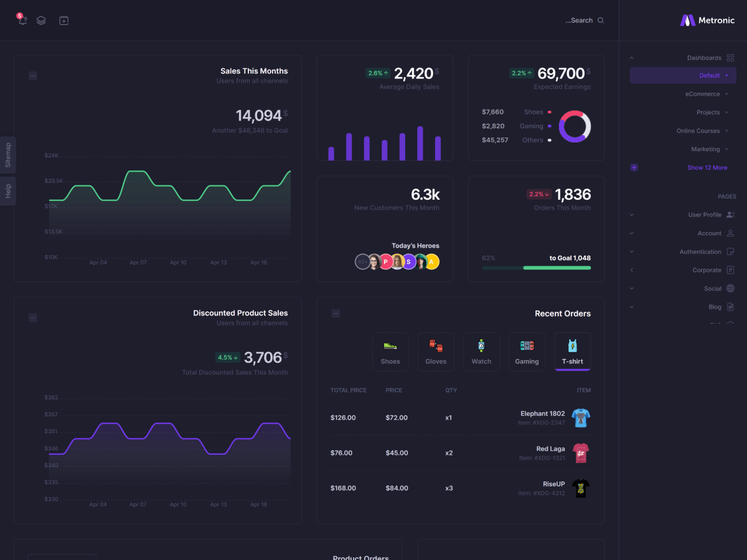This screenshot has width=747, height=560.
Task: Open the Sitemap side button
Action: click(8, 155)
